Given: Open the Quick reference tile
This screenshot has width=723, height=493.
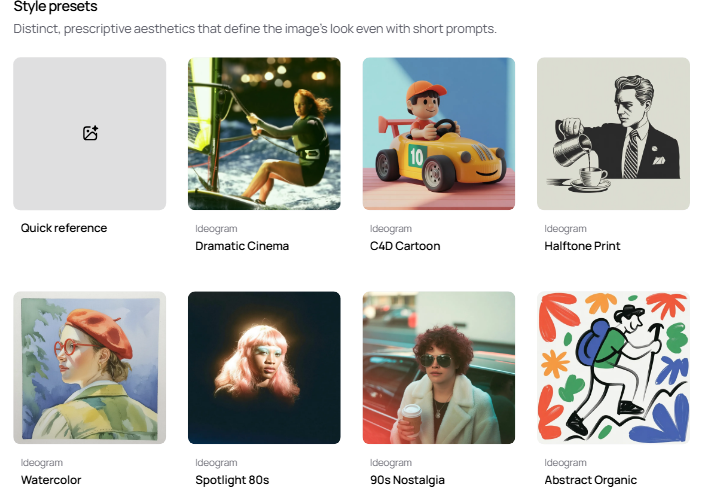Looking at the screenshot, I should pos(89,134).
